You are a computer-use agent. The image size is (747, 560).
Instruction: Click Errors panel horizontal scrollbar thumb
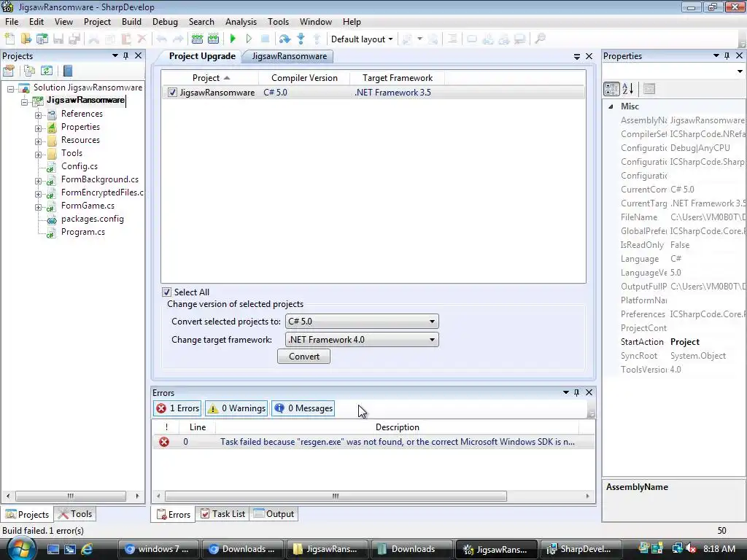coord(336,496)
